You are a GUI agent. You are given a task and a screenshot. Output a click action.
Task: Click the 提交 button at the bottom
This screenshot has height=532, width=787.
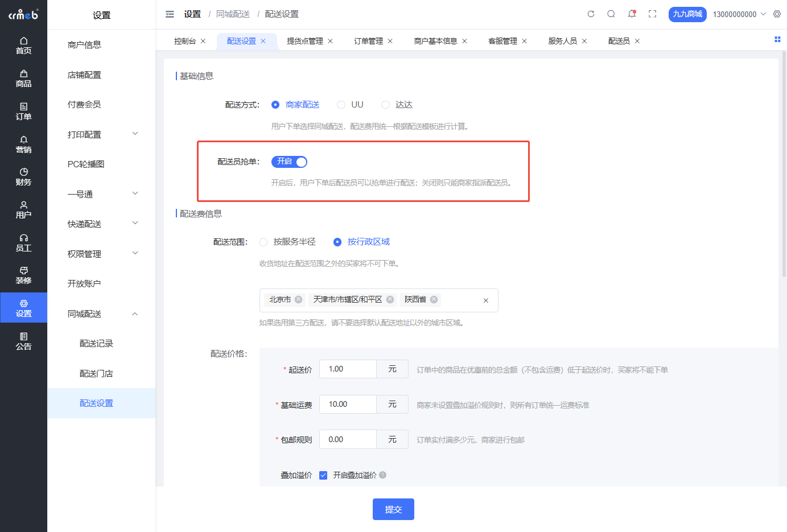point(393,509)
